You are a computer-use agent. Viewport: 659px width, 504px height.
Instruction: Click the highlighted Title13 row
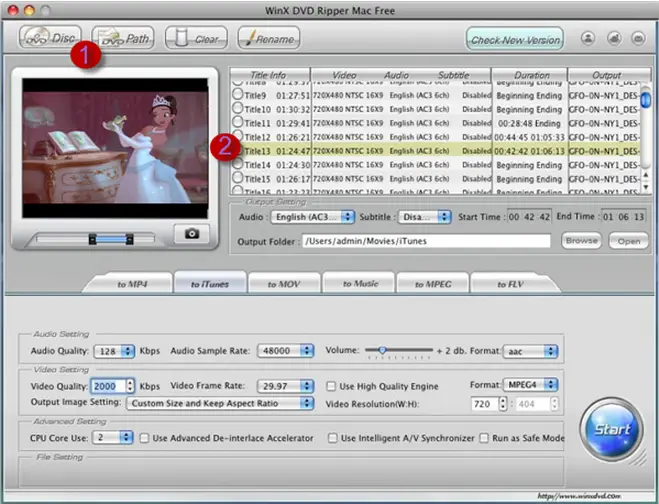[x=435, y=150]
